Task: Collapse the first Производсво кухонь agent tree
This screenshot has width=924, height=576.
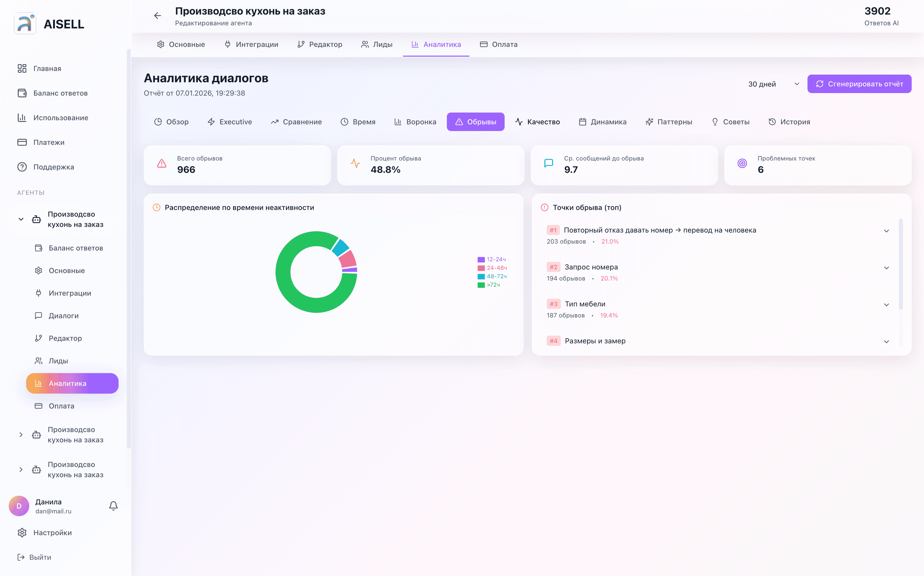Action: [21, 219]
